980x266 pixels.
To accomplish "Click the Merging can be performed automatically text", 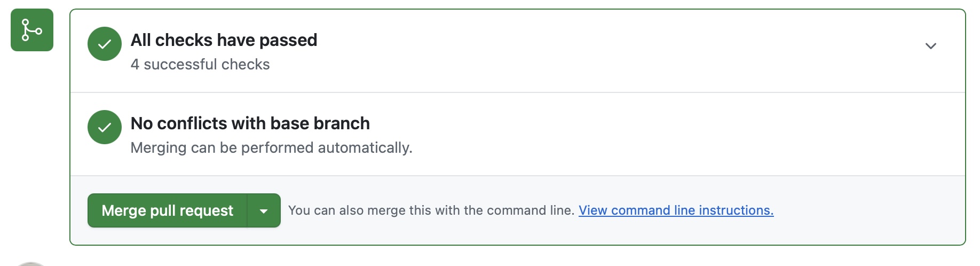I will tap(271, 148).
